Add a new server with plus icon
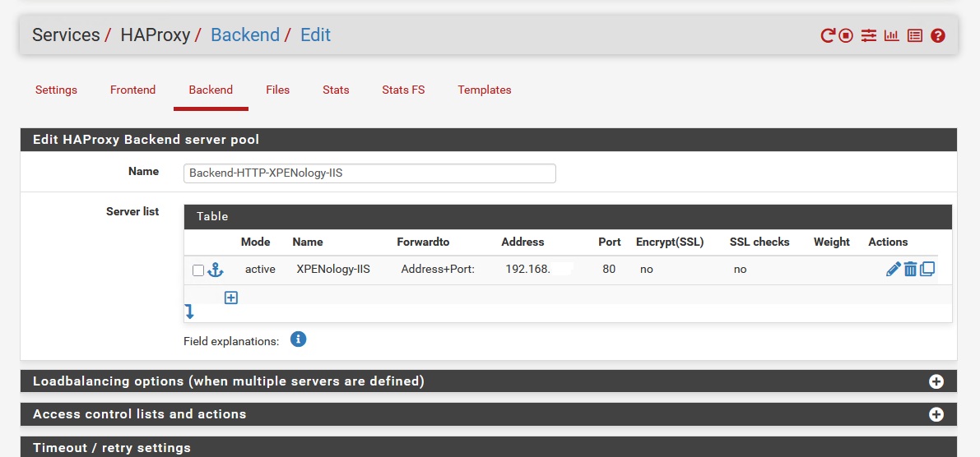The height and width of the screenshot is (457, 980). [x=231, y=298]
